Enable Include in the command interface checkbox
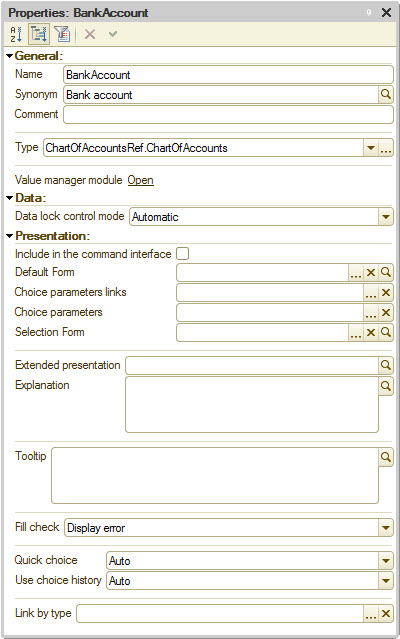400x639 pixels. [x=182, y=253]
